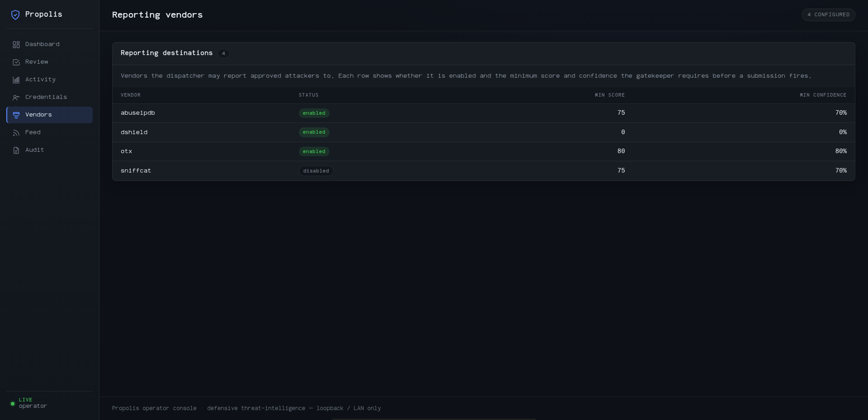The height and width of the screenshot is (420, 868).
Task: Click the enabled badge for abuseipdb
Action: pyautogui.click(x=314, y=113)
